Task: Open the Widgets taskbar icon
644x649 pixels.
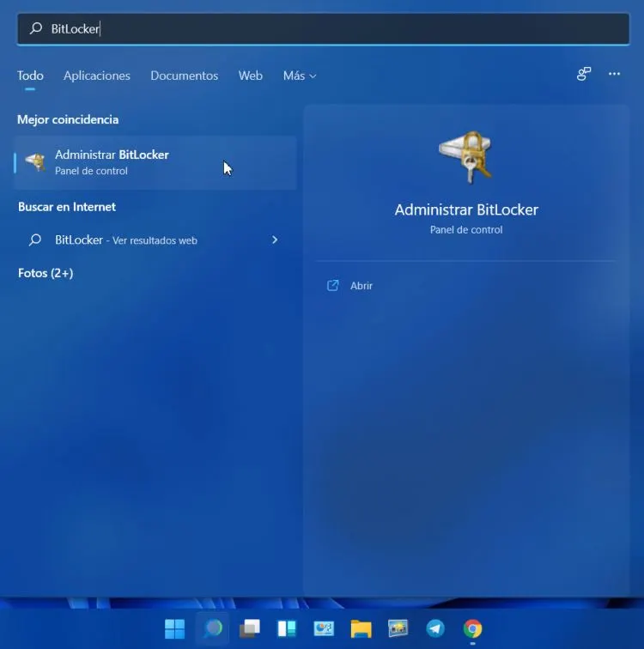Action: pyautogui.click(x=287, y=628)
